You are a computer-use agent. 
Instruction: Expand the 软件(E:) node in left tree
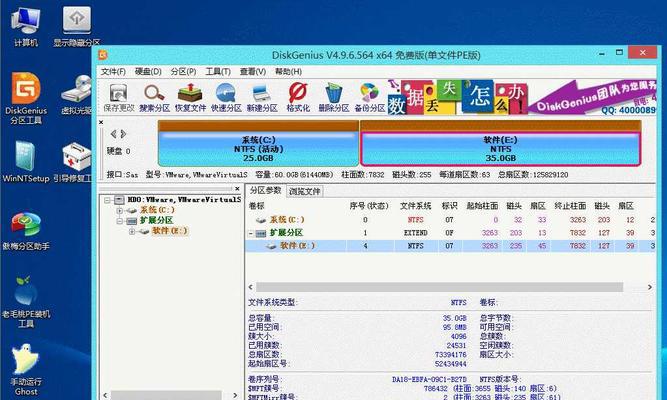point(132,231)
